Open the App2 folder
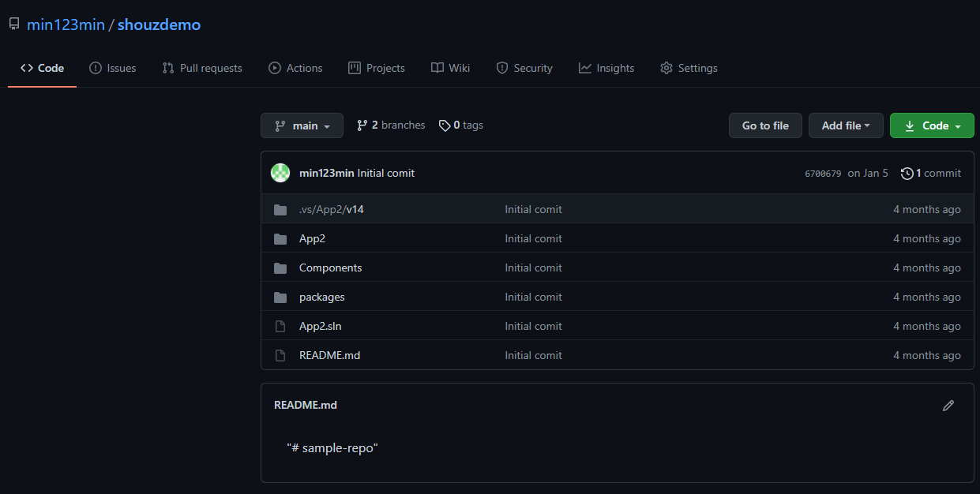This screenshot has width=980, height=494. click(312, 238)
